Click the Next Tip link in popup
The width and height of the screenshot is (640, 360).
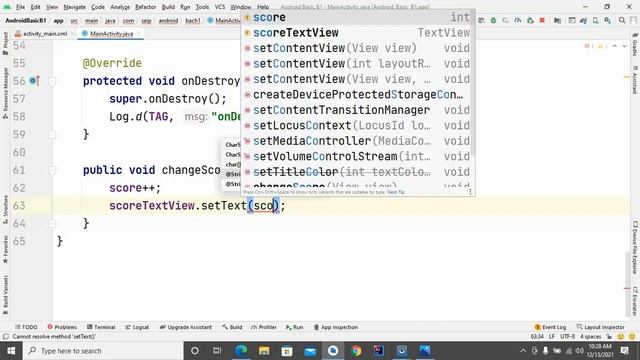(x=396, y=192)
